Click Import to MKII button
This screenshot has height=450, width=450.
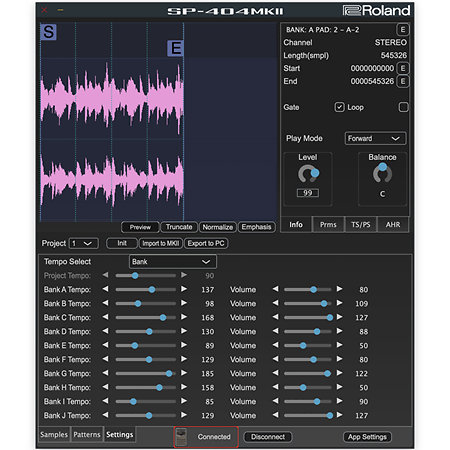pyautogui.click(x=161, y=244)
